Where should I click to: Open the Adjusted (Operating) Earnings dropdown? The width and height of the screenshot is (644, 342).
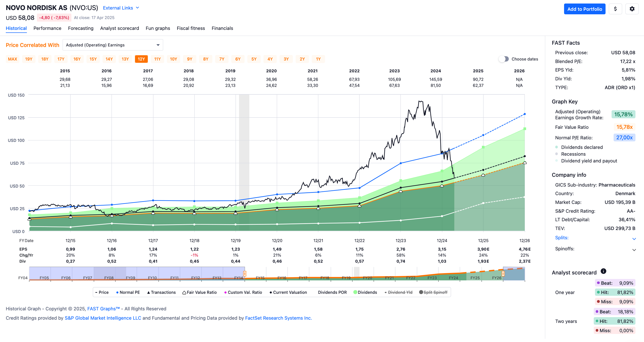pyautogui.click(x=113, y=45)
